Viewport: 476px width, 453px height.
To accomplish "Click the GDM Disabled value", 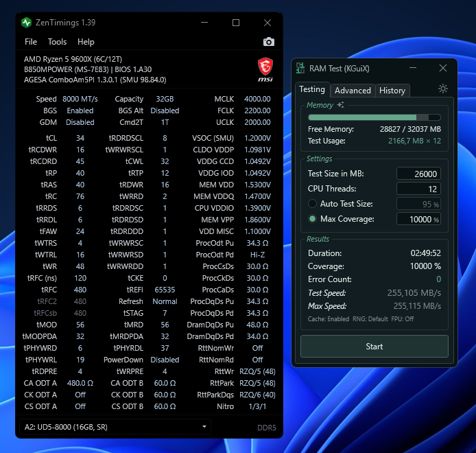I will coord(80,122).
